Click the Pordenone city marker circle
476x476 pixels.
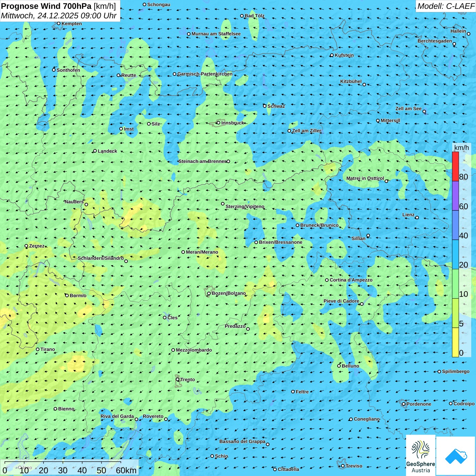tap(404, 404)
